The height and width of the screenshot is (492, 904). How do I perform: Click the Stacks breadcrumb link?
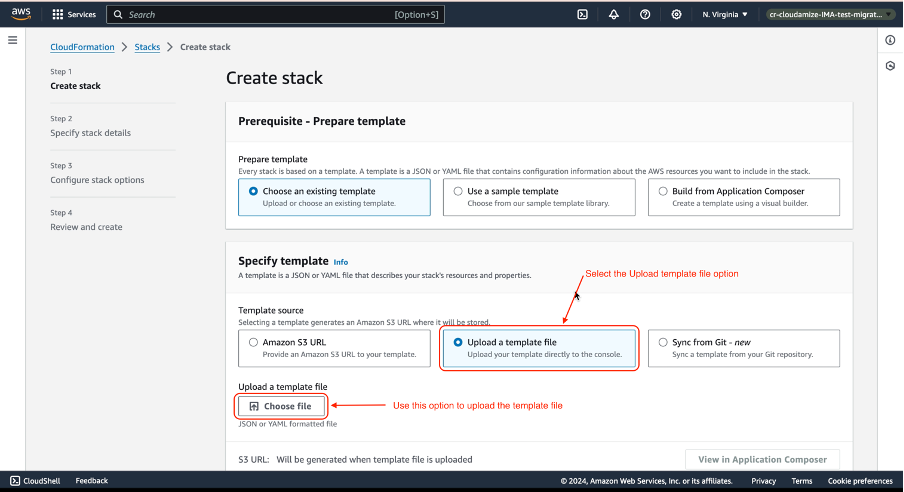pos(147,47)
